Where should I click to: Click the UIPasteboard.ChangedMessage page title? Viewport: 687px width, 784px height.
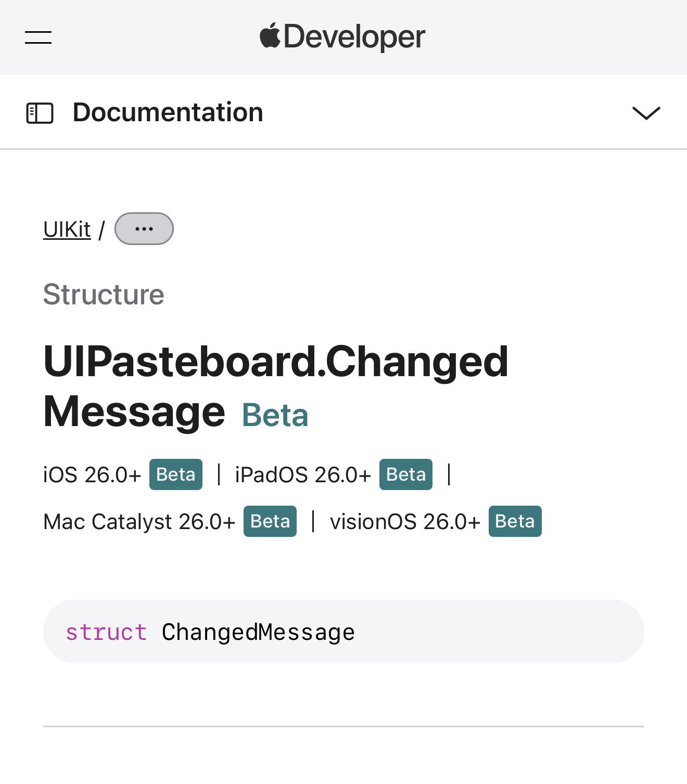[x=276, y=386]
